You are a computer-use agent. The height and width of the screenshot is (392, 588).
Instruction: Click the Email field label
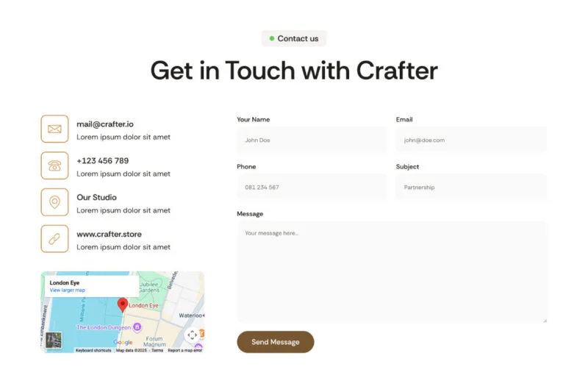pos(404,119)
